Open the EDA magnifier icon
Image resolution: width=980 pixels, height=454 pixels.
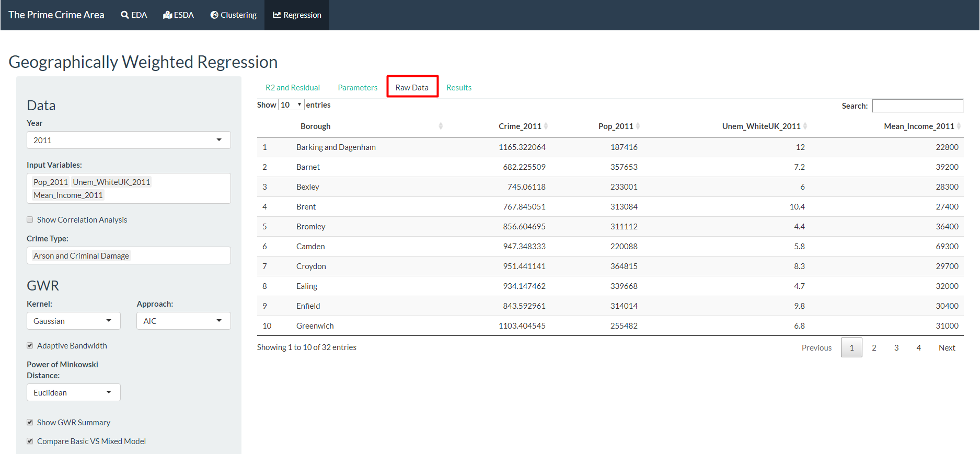click(125, 15)
